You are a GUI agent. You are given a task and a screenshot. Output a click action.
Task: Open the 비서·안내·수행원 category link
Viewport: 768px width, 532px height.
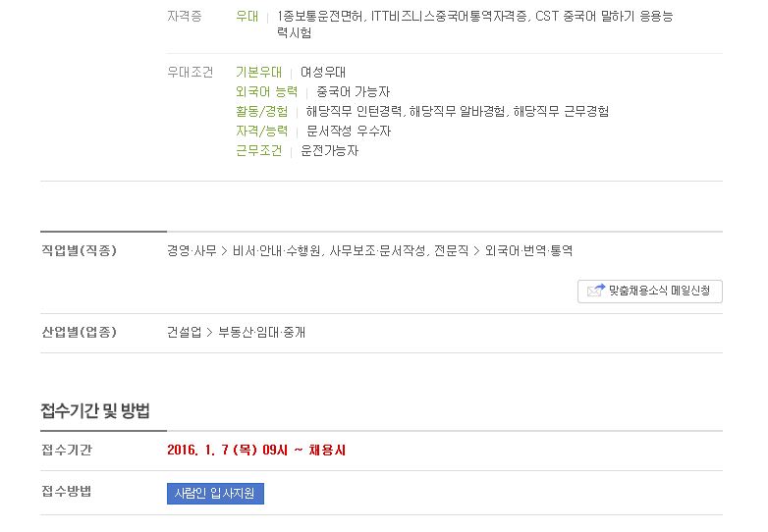click(x=276, y=251)
